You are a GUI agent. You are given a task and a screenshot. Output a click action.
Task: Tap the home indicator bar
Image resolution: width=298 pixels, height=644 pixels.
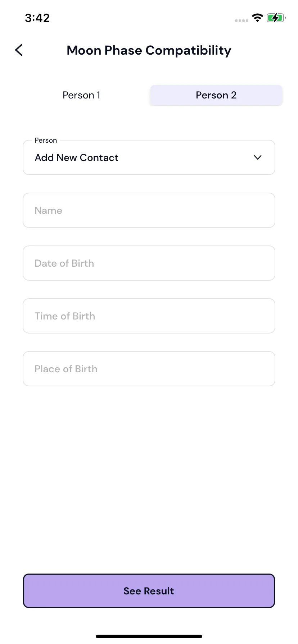[x=149, y=636]
